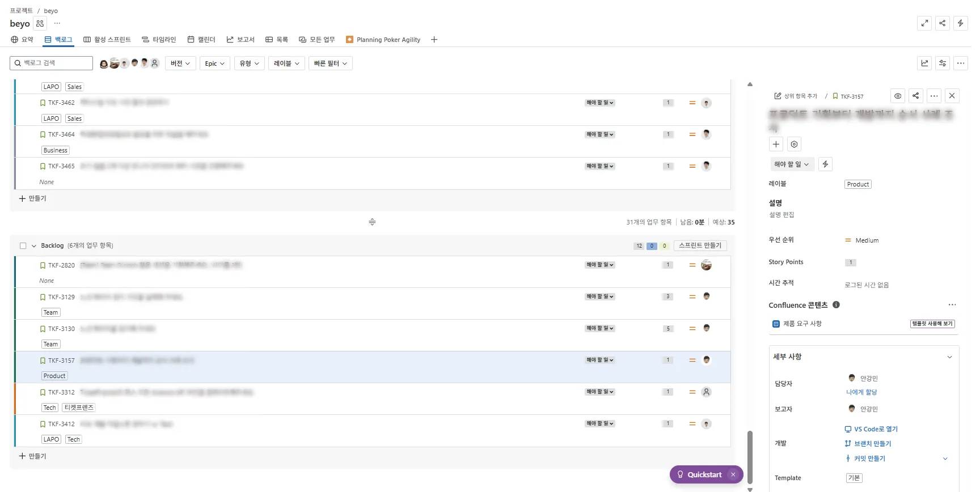Switch to the 타임라인 tab
This screenshot has width=980, height=492.
(x=159, y=40)
